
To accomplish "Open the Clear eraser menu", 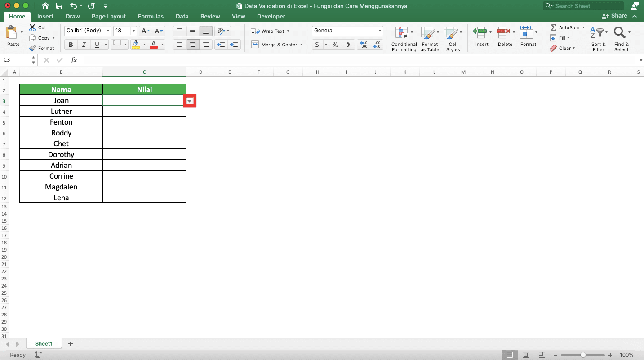I will [562, 48].
